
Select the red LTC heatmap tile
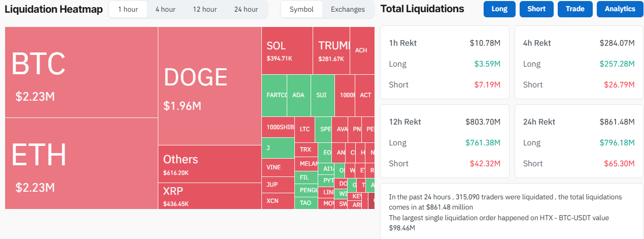click(304, 129)
